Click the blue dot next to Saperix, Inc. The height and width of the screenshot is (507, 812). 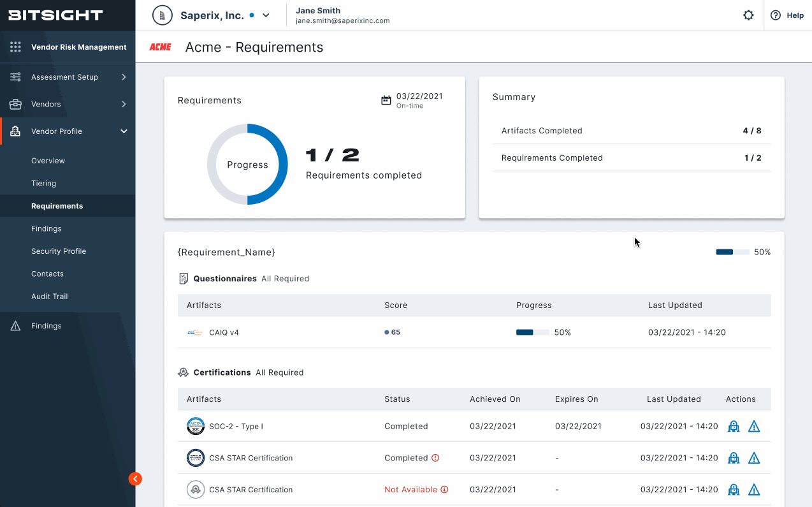pos(252,15)
